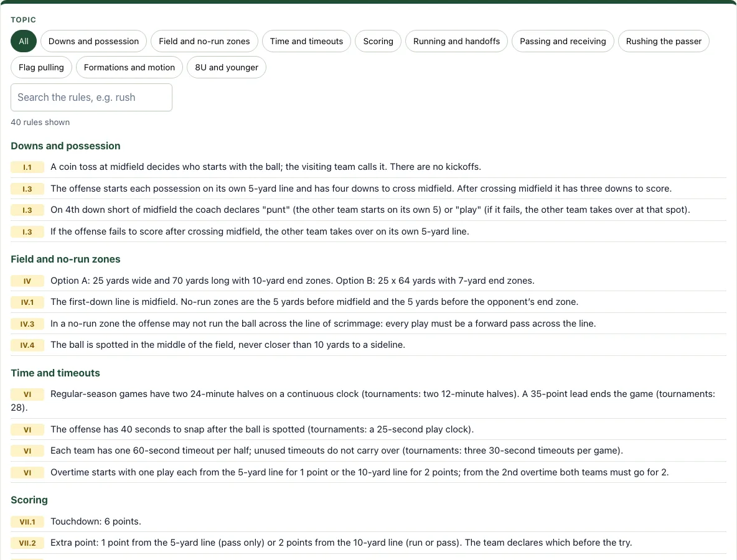This screenshot has height=560, width=737.
Task: Filter by 8U and younger chip
Action: pos(227,67)
